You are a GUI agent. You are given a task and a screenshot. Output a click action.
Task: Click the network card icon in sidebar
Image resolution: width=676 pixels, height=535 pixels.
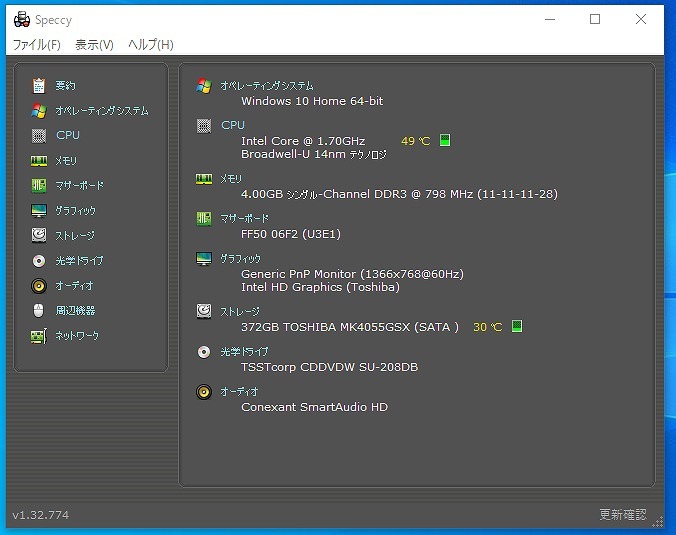pyautogui.click(x=39, y=336)
